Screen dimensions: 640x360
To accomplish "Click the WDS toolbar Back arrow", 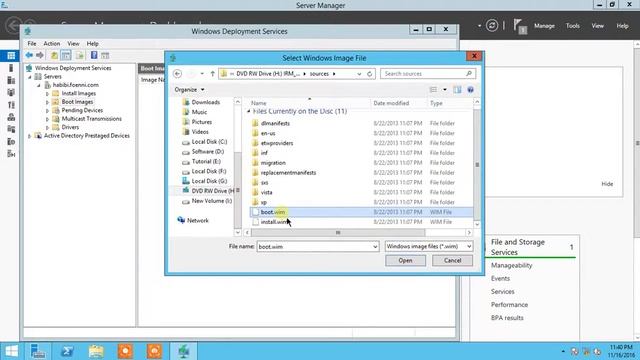I will pyautogui.click(x=29, y=55).
